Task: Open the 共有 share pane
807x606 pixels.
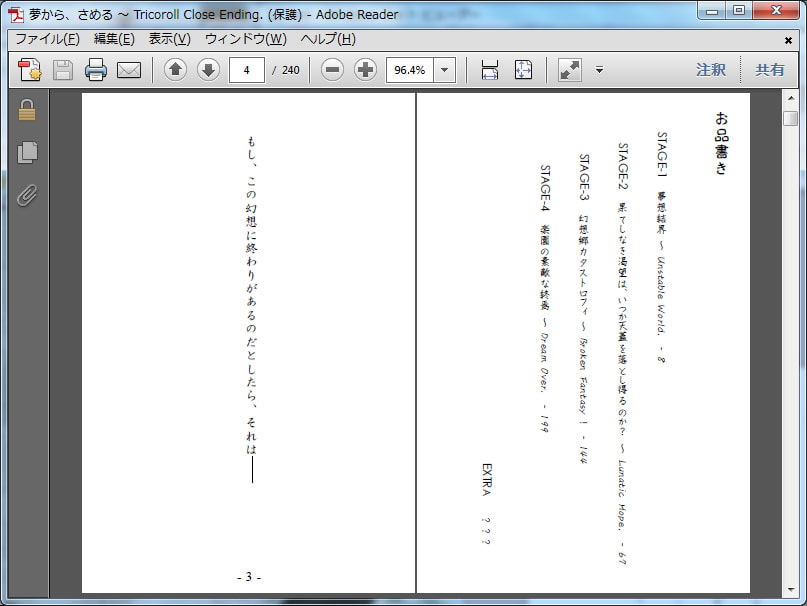Action: 769,70
